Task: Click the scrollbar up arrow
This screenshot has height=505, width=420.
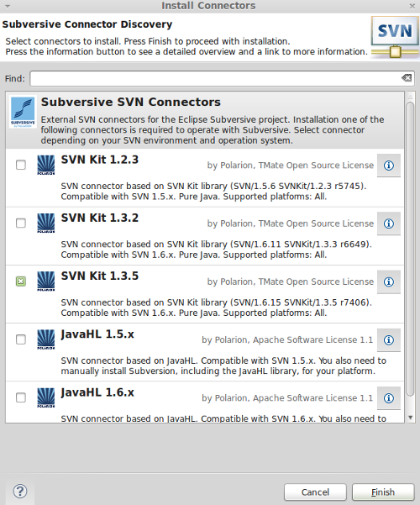Action: tap(410, 97)
